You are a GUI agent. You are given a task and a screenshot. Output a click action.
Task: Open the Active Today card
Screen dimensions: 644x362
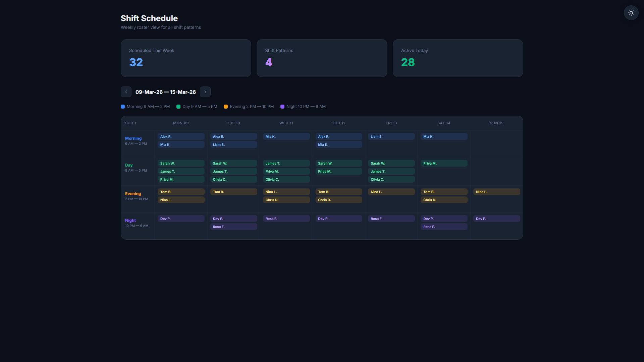click(x=458, y=58)
